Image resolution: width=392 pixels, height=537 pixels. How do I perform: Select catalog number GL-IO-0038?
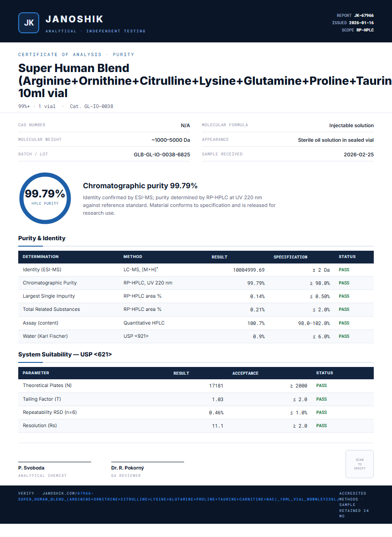(98, 107)
